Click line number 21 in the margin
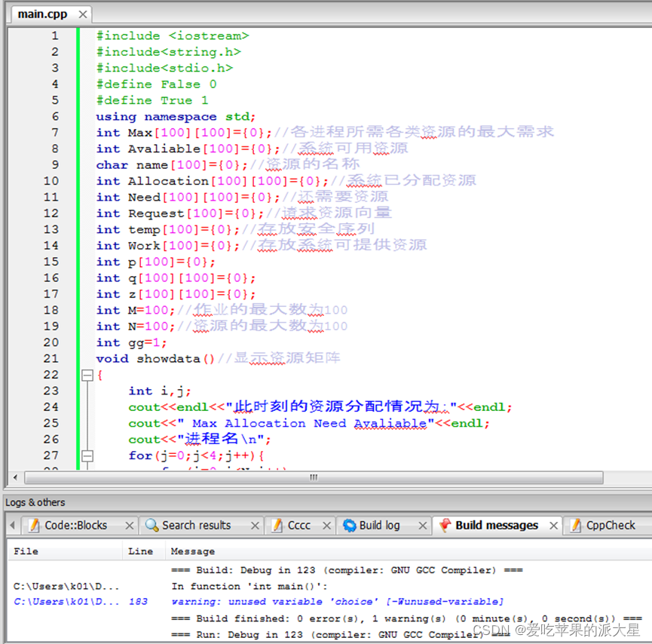The image size is (652, 644). click(x=51, y=359)
